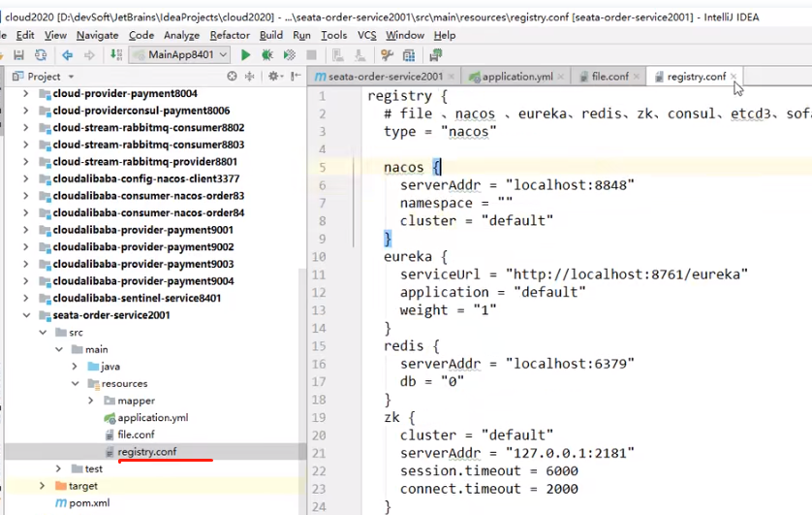The width and height of the screenshot is (812, 515).
Task: Open Settings via wrench icon
Action: pyautogui.click(x=387, y=55)
